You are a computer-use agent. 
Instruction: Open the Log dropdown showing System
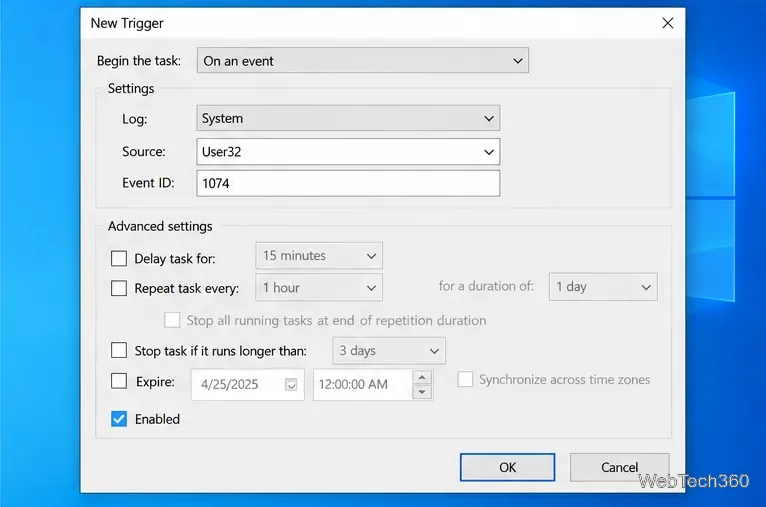(x=348, y=118)
